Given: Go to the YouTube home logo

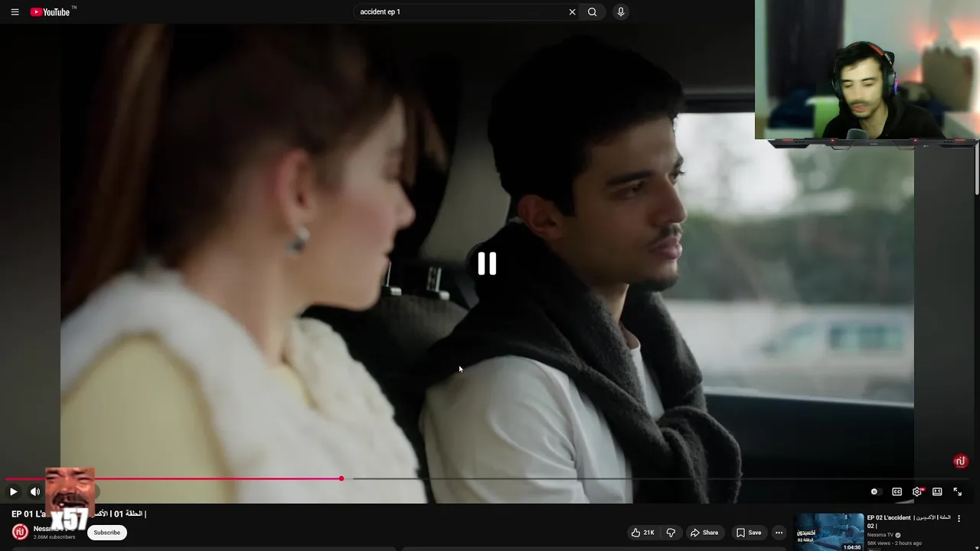Looking at the screenshot, I should pyautogui.click(x=51, y=12).
